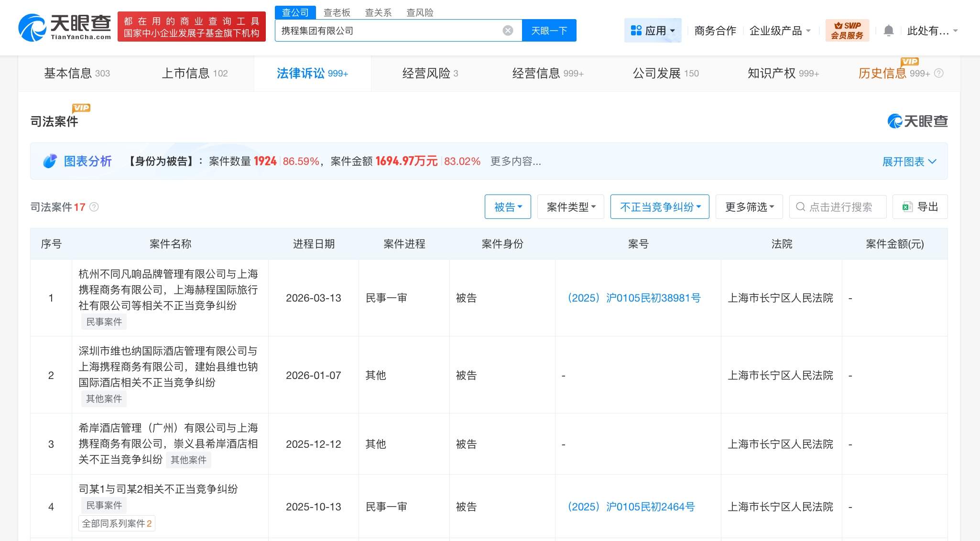Open the 被告 identity filter dropdown
The image size is (980, 541).
(508, 207)
